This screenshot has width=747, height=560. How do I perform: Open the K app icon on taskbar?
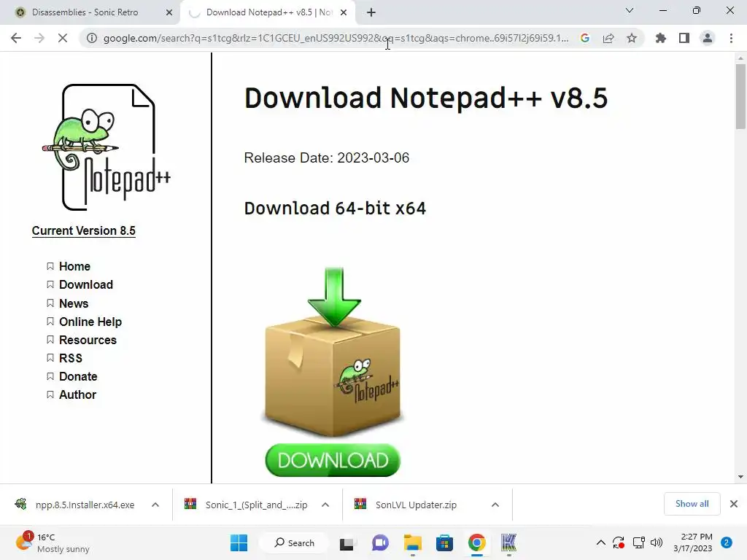tap(508, 542)
